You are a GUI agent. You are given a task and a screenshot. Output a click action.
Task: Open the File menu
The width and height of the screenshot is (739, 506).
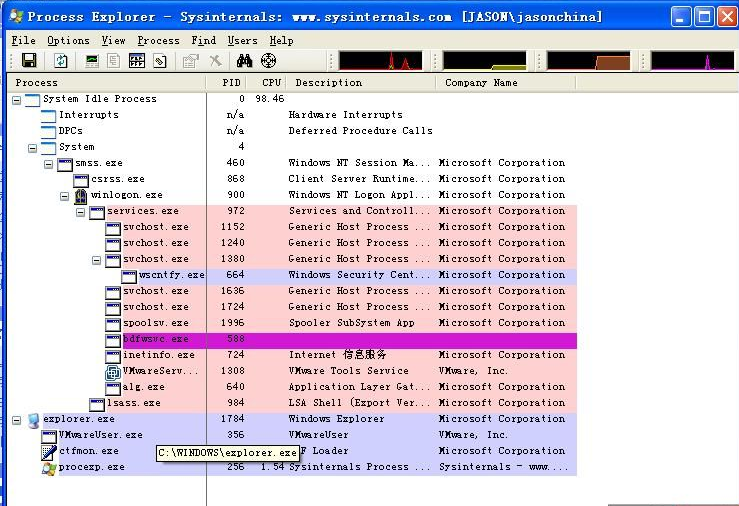24,41
